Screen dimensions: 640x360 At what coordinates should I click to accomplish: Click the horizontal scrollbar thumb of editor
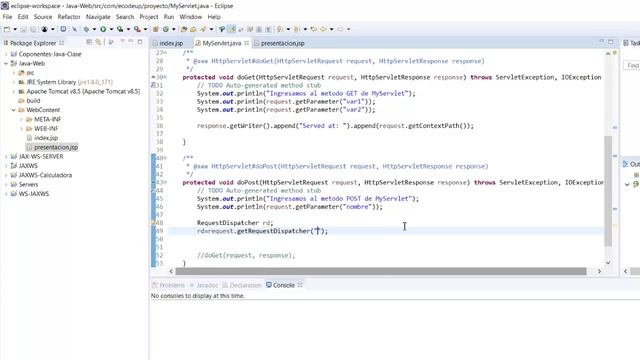tap(381, 271)
